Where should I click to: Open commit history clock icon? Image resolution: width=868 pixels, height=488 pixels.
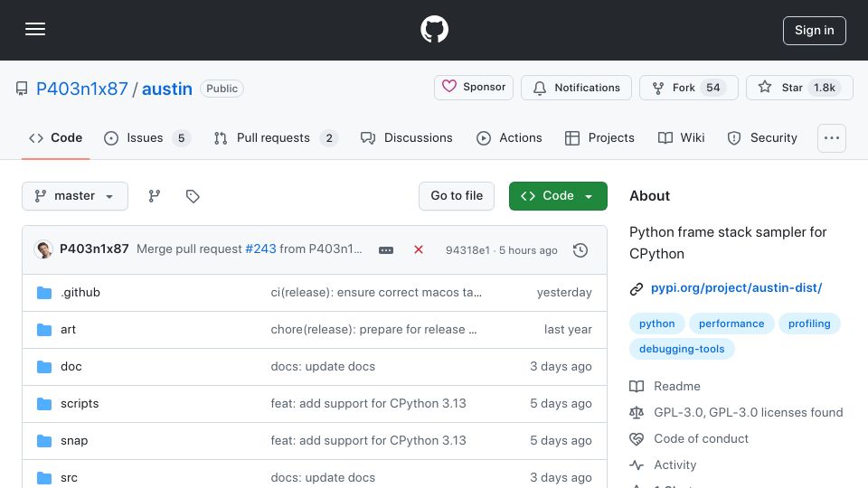point(580,250)
